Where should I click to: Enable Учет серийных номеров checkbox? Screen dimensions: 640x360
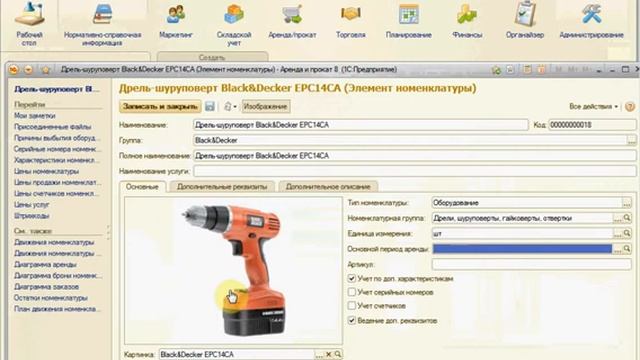pyautogui.click(x=351, y=292)
